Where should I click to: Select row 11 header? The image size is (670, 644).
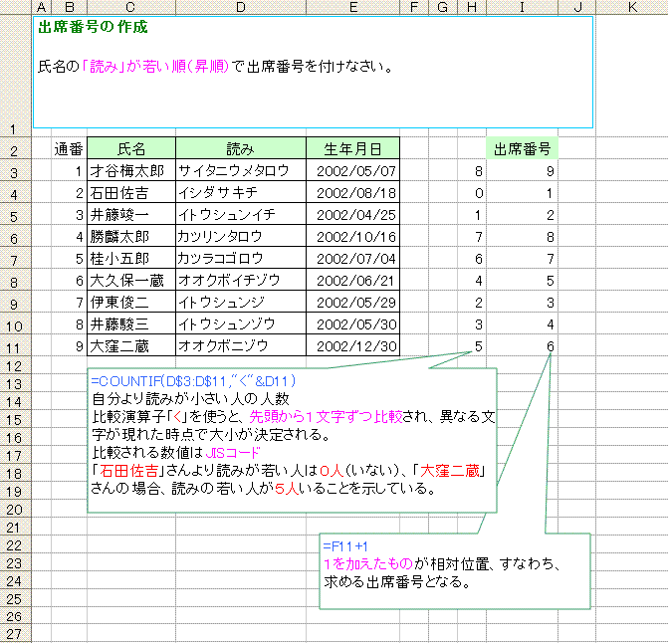point(14,347)
